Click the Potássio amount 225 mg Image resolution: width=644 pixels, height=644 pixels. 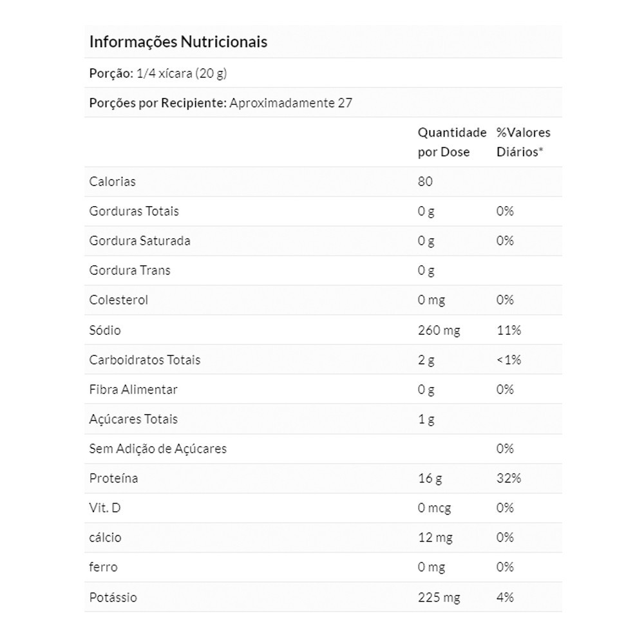point(439,598)
